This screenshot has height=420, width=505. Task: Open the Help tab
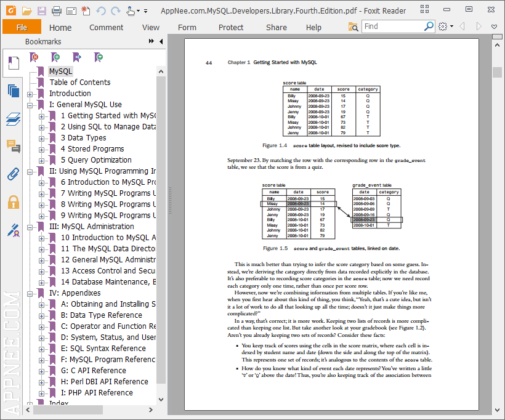[313, 27]
